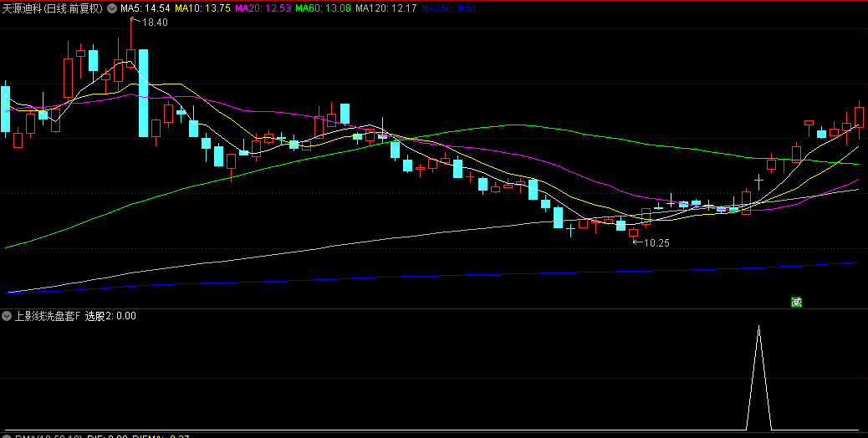Select the 天源迪科(日线.前复权) chart title
Screen dimensions: 868x438
tap(54, 8)
